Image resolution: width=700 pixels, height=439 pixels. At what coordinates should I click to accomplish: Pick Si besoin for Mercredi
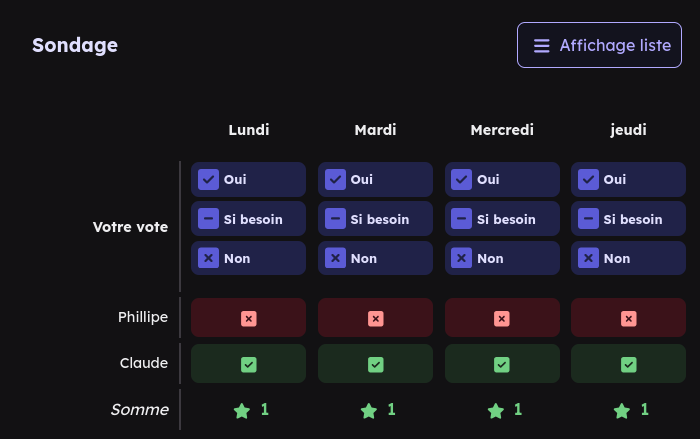(501, 219)
